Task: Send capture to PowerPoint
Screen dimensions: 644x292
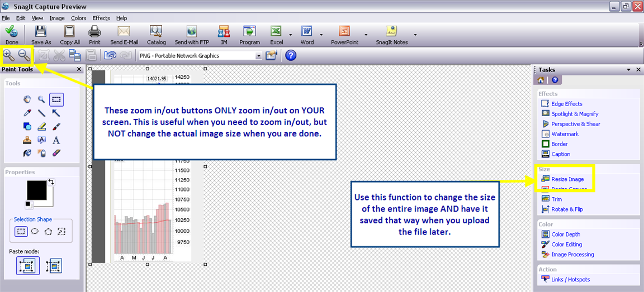Action: [344, 35]
